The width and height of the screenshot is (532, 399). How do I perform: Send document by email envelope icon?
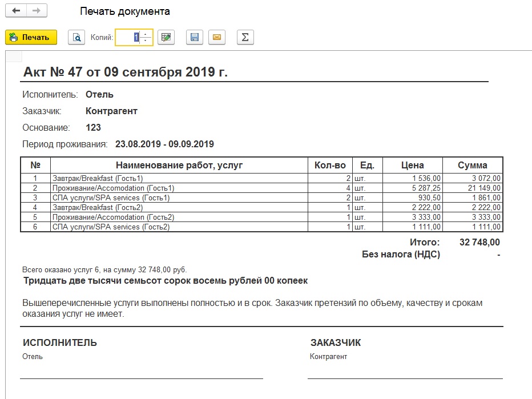(217, 37)
